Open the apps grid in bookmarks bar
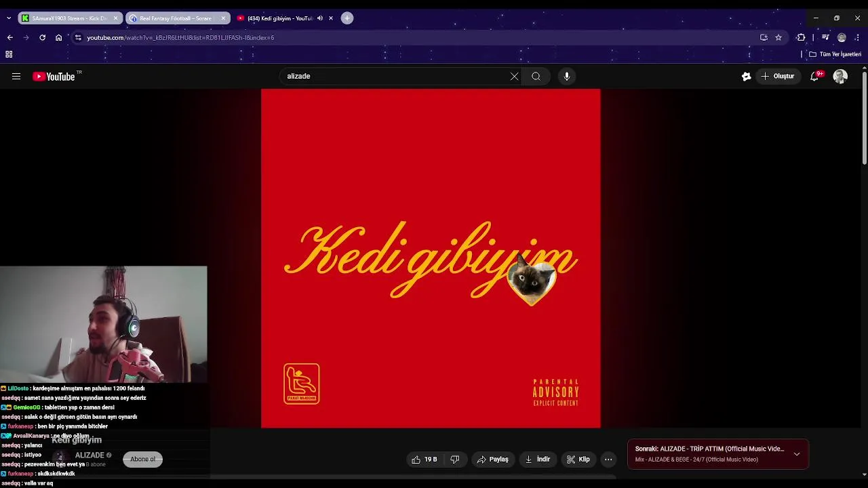The width and height of the screenshot is (868, 488). tap(9, 54)
